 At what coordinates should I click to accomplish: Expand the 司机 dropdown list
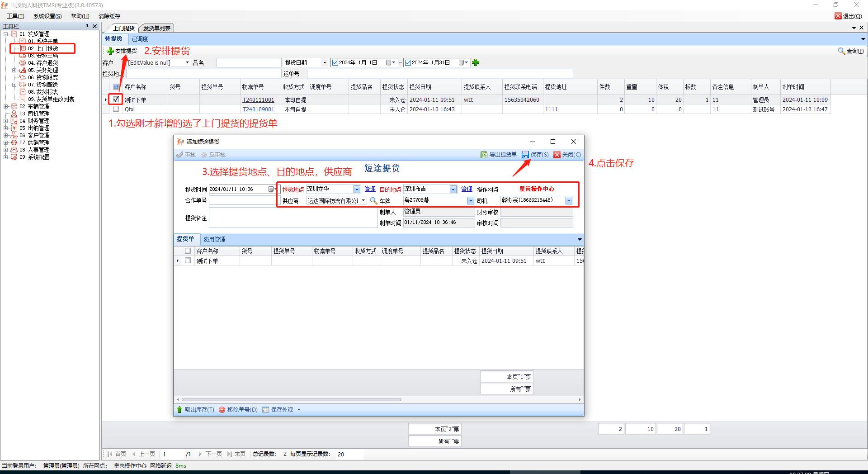coord(569,200)
